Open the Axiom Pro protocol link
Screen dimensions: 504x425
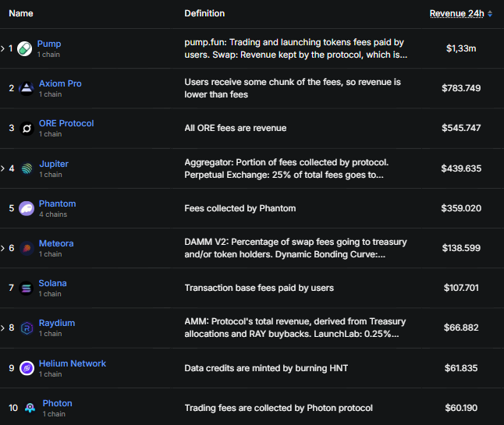(60, 83)
